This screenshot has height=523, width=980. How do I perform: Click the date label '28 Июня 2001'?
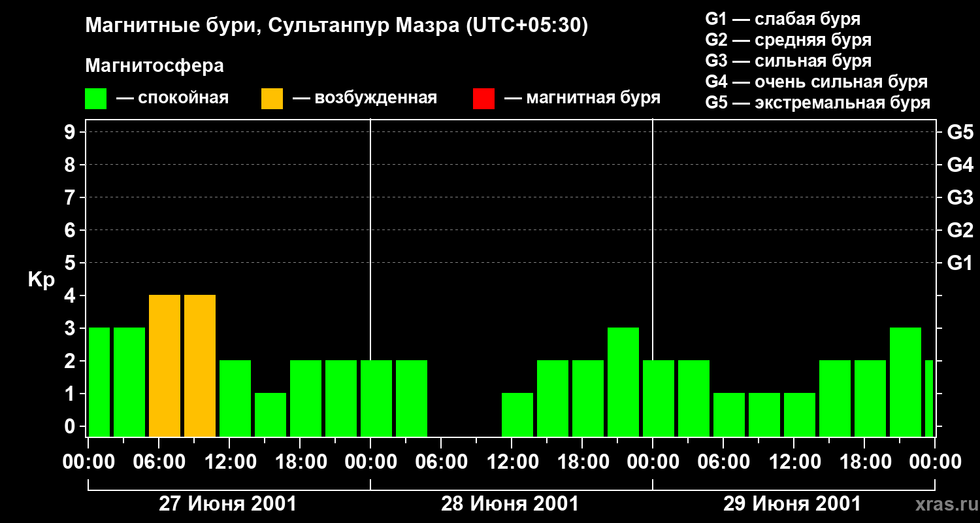(510, 504)
